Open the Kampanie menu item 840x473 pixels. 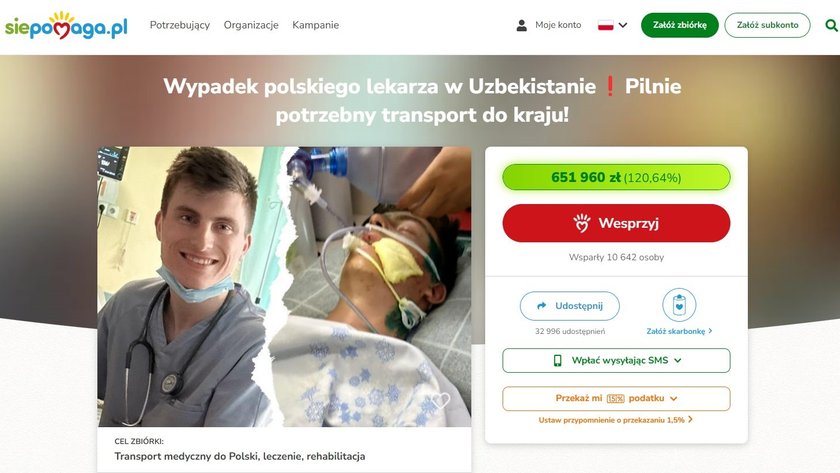[x=316, y=25]
